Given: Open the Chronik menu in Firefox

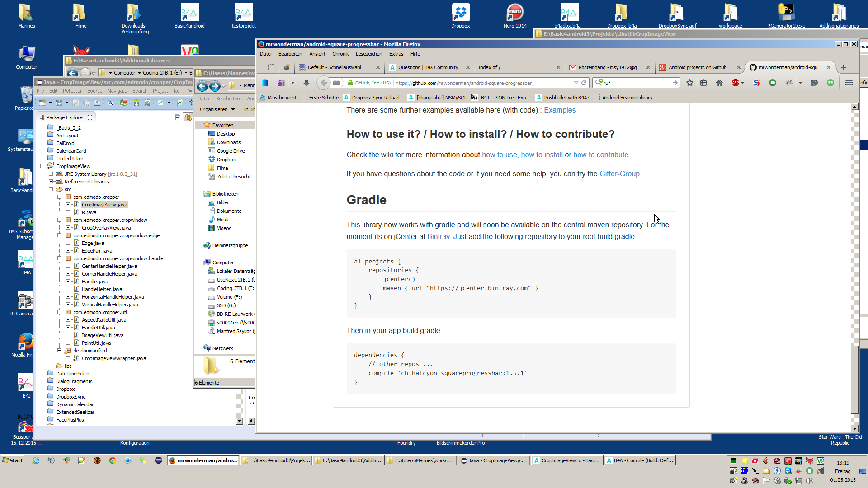Looking at the screenshot, I should click(x=340, y=54).
